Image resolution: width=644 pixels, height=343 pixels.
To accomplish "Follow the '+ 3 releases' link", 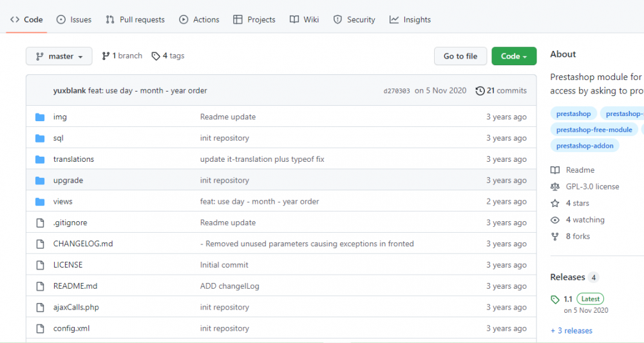I will [571, 331].
